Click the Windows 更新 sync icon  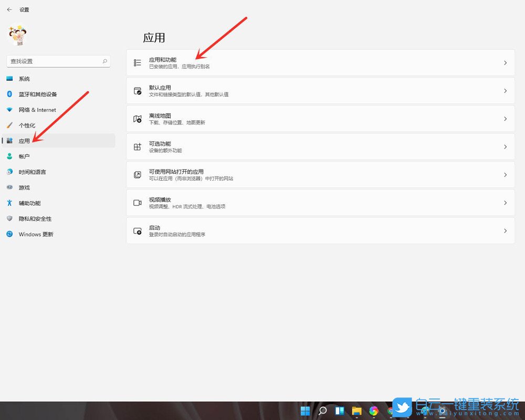(9, 234)
